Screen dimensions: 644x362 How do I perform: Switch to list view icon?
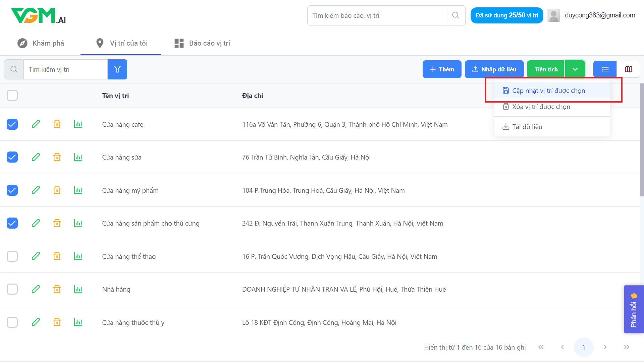[x=605, y=69]
